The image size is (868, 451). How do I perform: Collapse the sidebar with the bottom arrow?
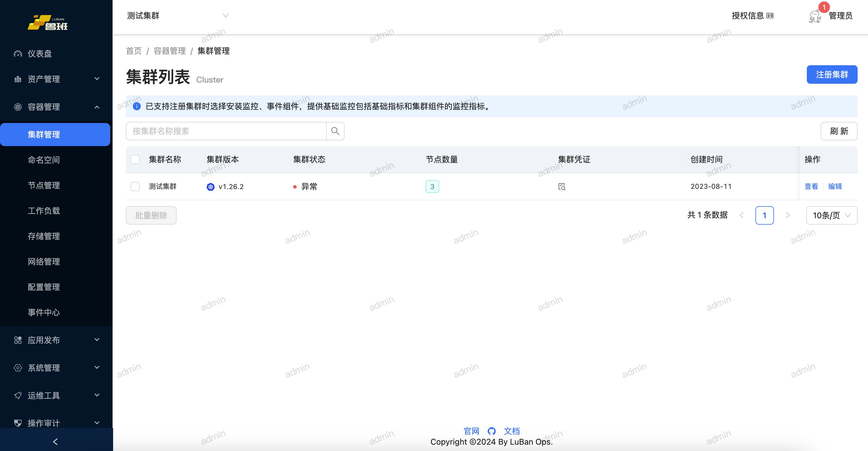click(x=56, y=441)
